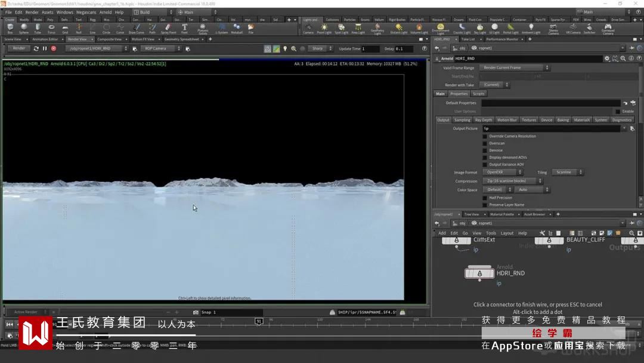Toggle Preserve Layer Name checkbox

click(485, 205)
